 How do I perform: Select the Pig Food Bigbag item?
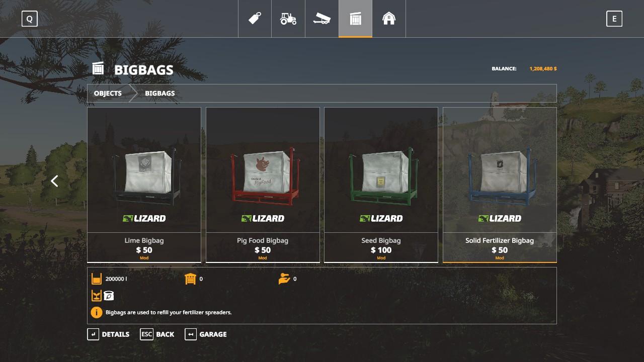[263, 185]
